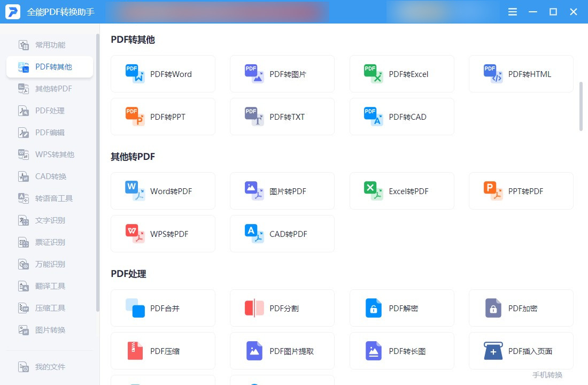Image resolution: width=588 pixels, height=385 pixels.
Task: Click the 手机转换 link
Action: click(547, 375)
